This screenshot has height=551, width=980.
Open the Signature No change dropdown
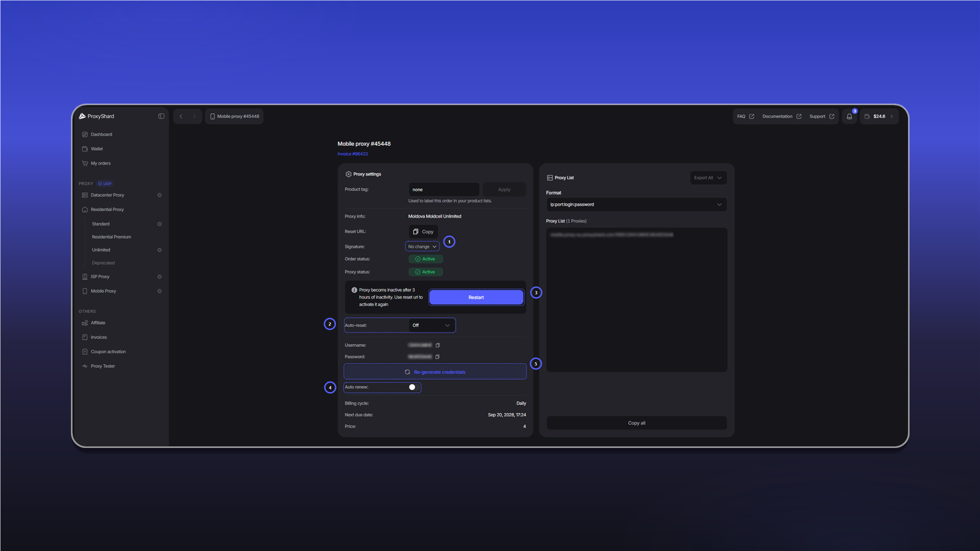pyautogui.click(x=422, y=247)
